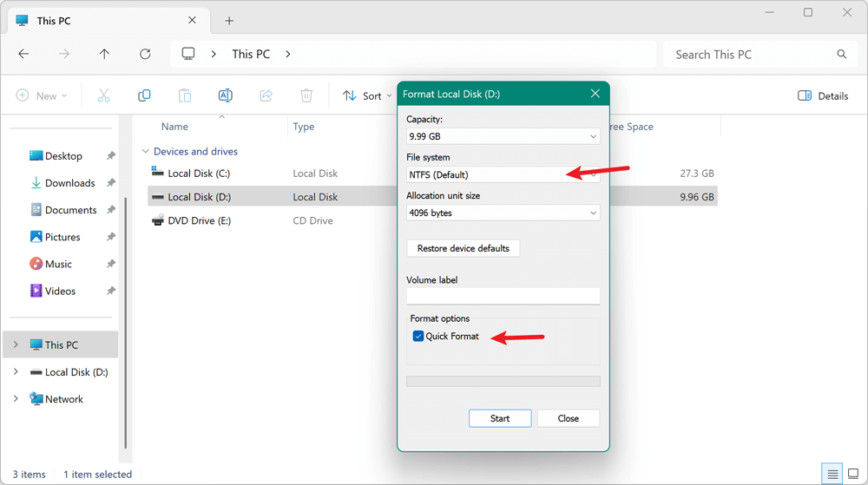Click the Local Disk (C:) drive icon
This screenshot has width=868, height=485.
[x=158, y=173]
